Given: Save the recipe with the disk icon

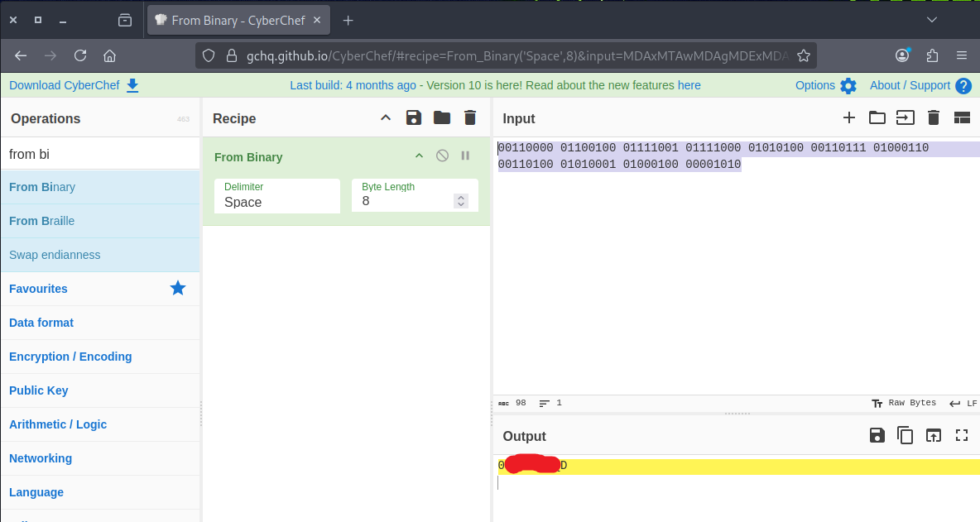Looking at the screenshot, I should pos(414,118).
